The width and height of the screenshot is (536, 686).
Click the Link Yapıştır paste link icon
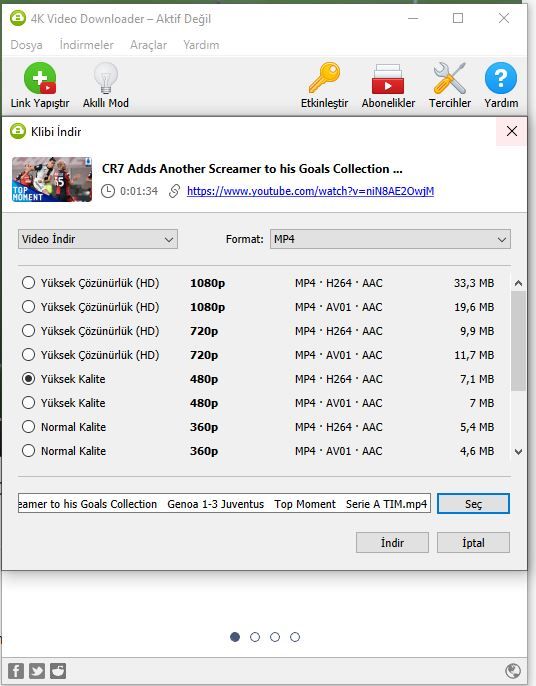[40, 78]
